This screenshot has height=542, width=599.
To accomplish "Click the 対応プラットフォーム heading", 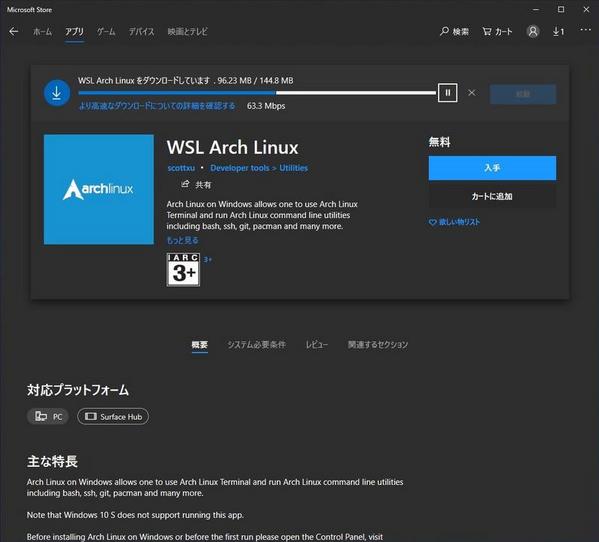I will coord(78,390).
